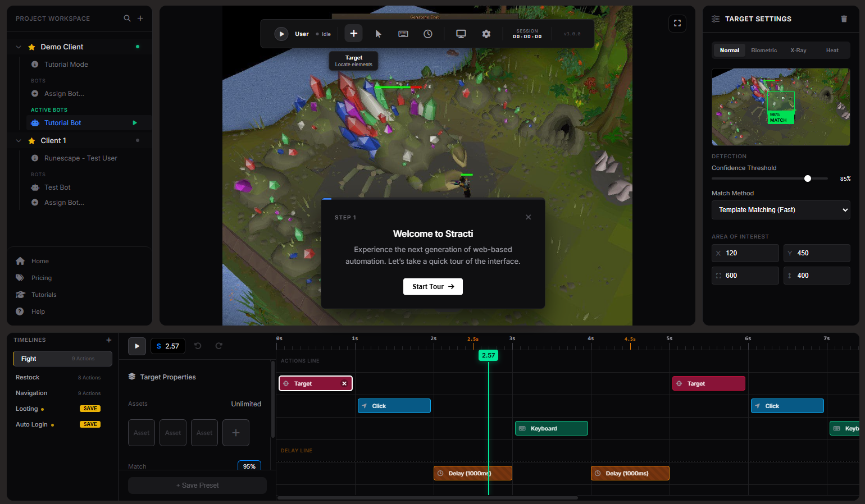Select the cursor click tool

point(378,33)
